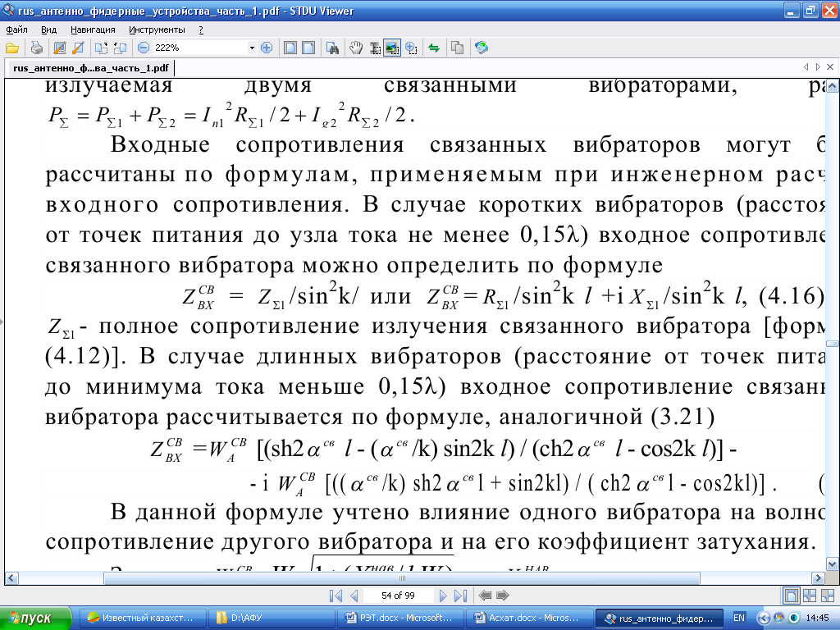
Task: Go to the first page
Action: pos(336,596)
